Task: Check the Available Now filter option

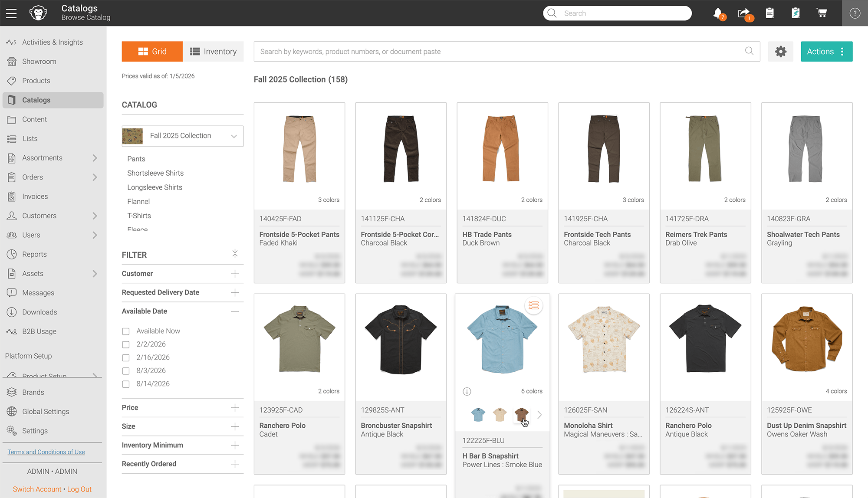Action: (126, 331)
